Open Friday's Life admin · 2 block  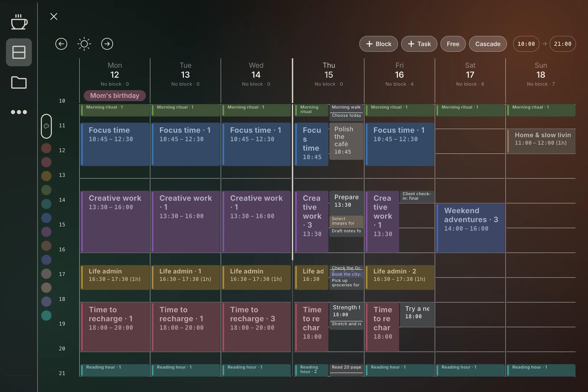[399, 277]
